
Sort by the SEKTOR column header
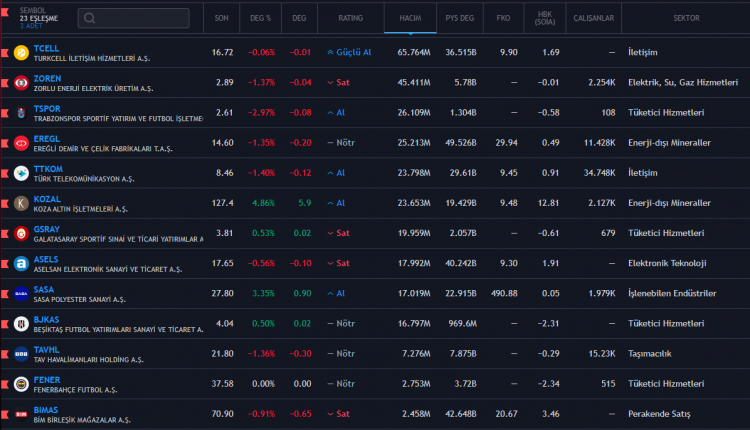686,18
